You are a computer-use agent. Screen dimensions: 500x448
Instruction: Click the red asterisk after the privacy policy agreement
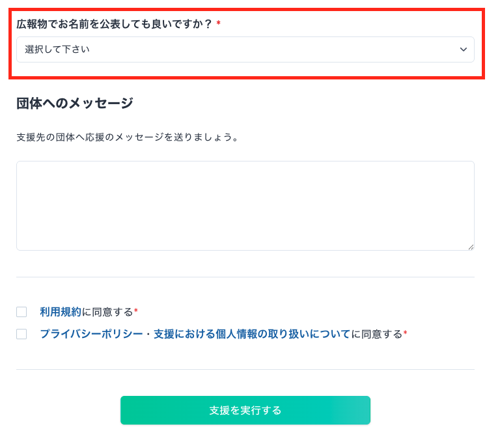click(x=405, y=333)
